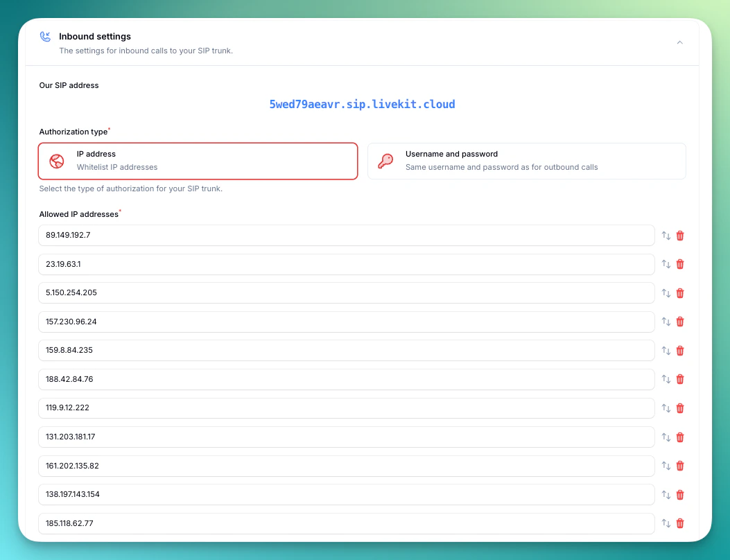Viewport: 730px width, 560px height.
Task: Remove the 119.9.12.222 address
Action: click(680, 408)
